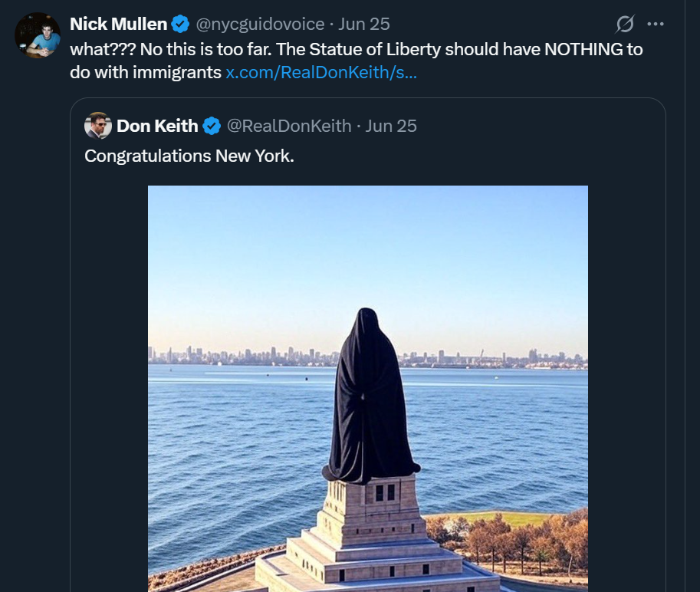The width and height of the screenshot is (700, 592).
Task: Click the "Congratulations New York." quoted text
Action: pyautogui.click(x=189, y=156)
